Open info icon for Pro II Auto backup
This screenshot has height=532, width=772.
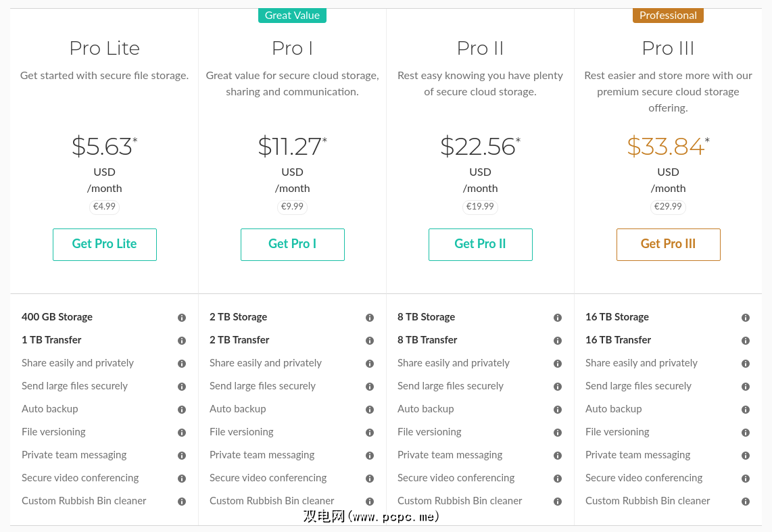[558, 410]
